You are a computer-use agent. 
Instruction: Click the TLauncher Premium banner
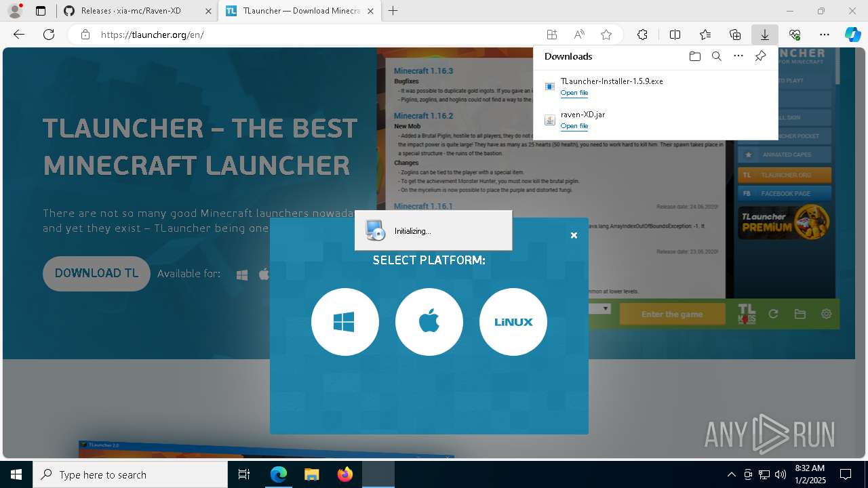coord(785,223)
